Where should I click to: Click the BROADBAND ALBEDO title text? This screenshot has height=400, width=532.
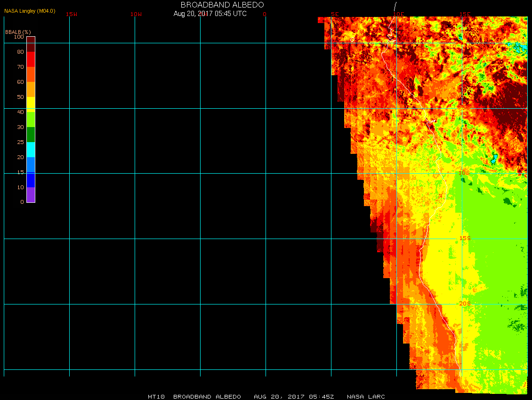222,5
